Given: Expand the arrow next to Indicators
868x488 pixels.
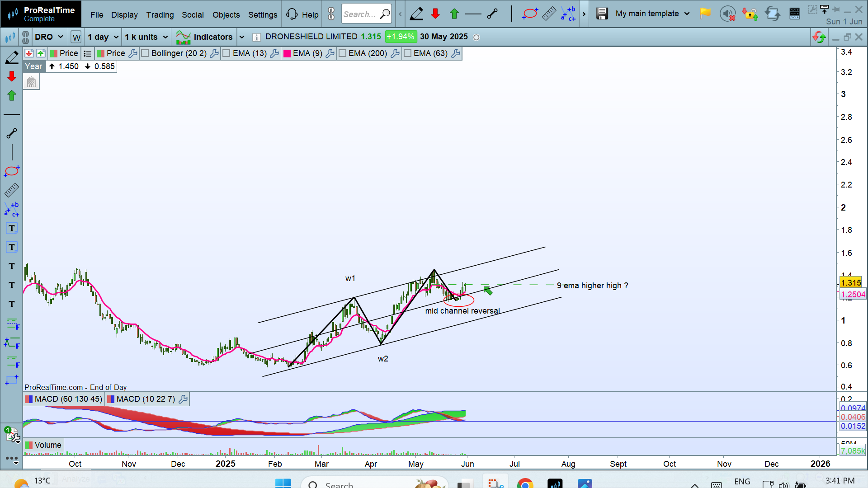Looking at the screenshot, I should click(x=242, y=37).
